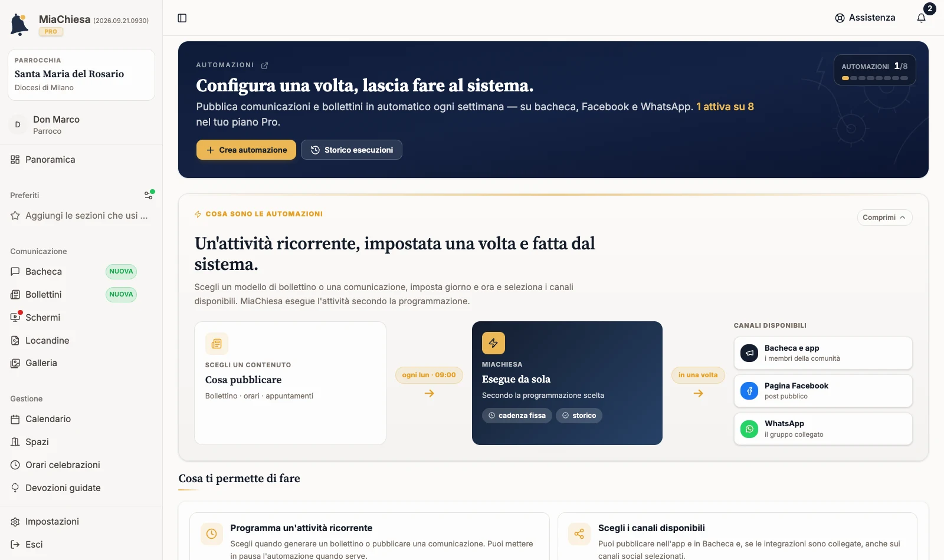Click the Schermi monitor icon
The height and width of the screenshot is (560, 944).
(15, 318)
